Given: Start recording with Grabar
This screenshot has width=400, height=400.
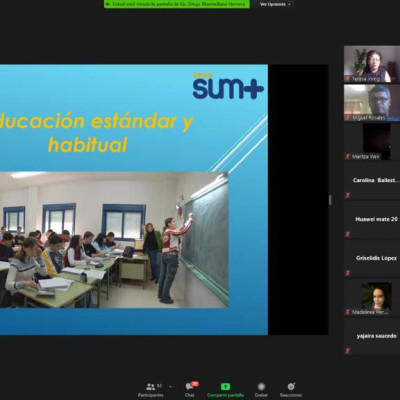Looking at the screenshot, I should [261, 390].
